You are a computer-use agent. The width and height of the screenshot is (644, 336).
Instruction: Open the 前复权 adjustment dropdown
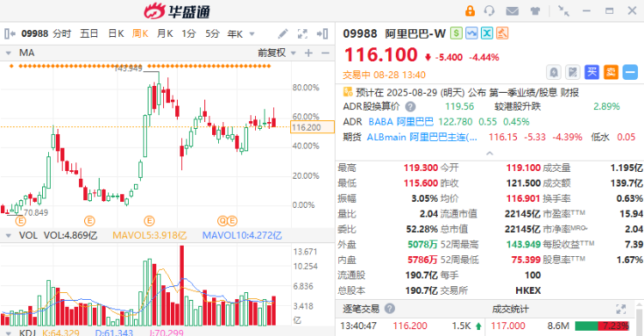coord(276,52)
